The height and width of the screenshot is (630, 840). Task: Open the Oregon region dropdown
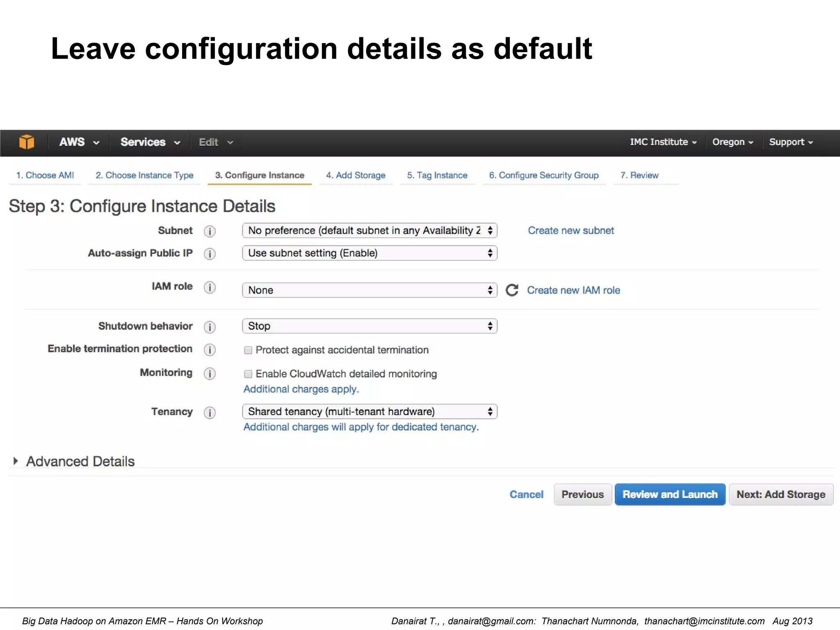coord(733,142)
